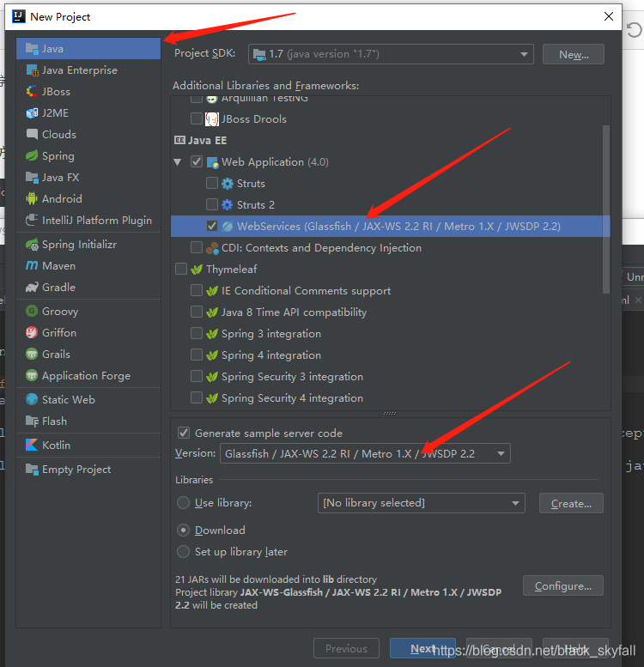Click the refresh icon in background window
This screenshot has width=644, height=667.
634,30
